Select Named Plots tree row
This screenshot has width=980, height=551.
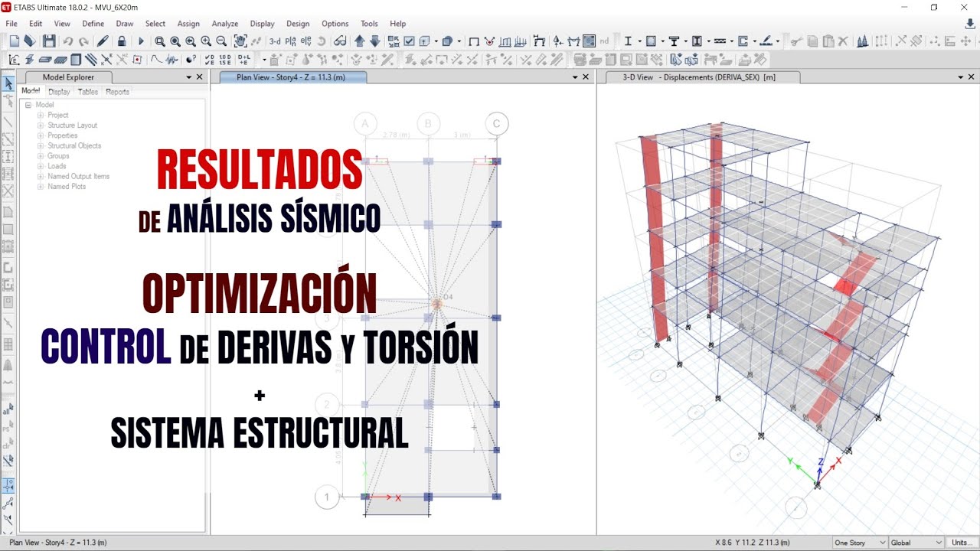pyautogui.click(x=67, y=187)
